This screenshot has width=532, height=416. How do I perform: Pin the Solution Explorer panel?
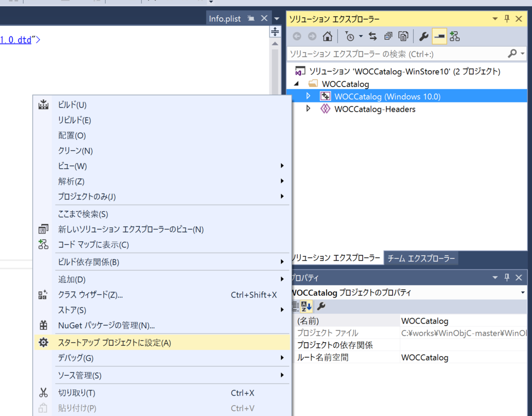click(x=507, y=19)
